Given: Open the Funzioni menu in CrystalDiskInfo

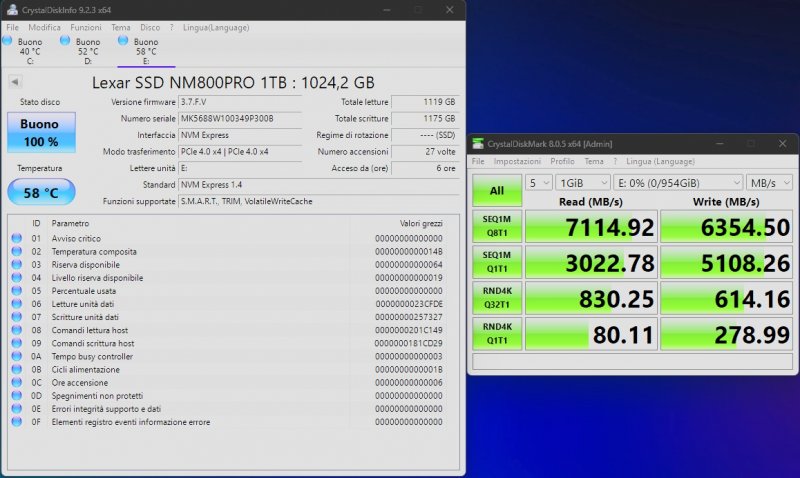Looking at the screenshot, I should click(x=86, y=27).
